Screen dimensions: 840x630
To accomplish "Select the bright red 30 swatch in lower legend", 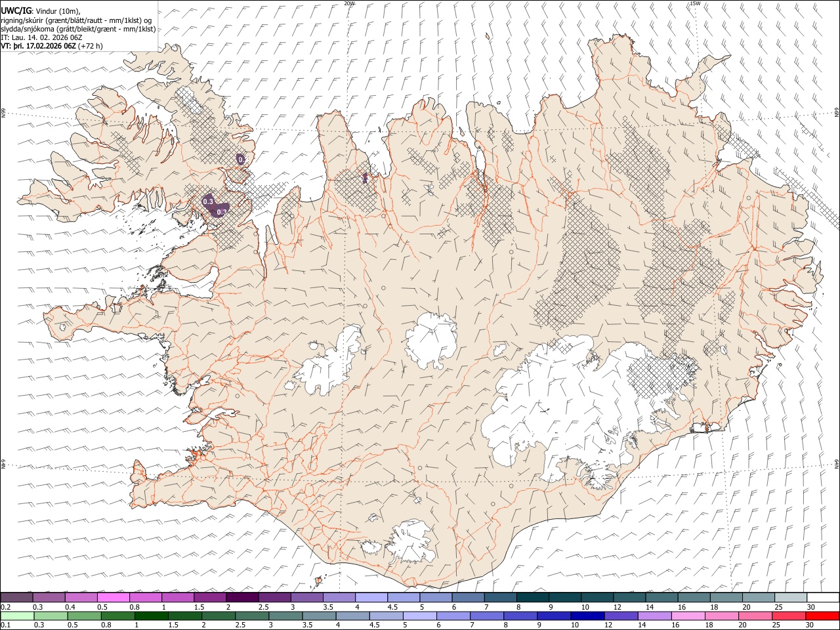I will click(822, 616).
